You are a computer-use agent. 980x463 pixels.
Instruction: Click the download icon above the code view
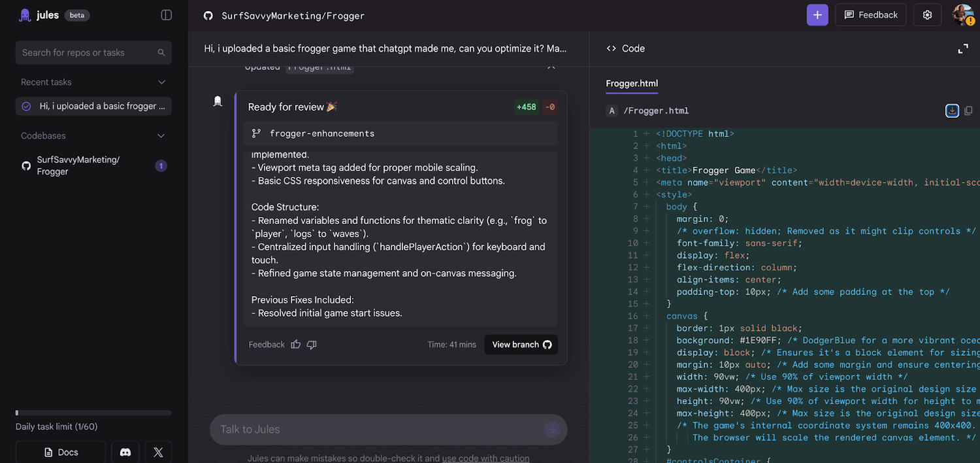point(952,111)
